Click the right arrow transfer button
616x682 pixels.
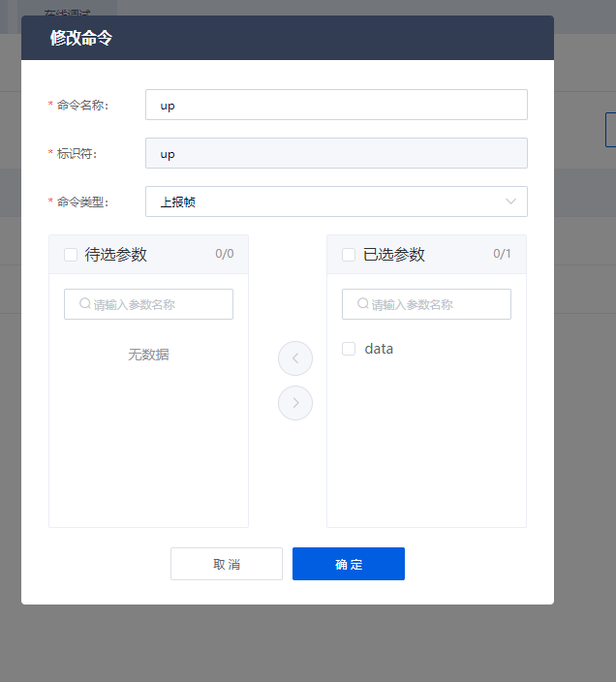point(295,403)
